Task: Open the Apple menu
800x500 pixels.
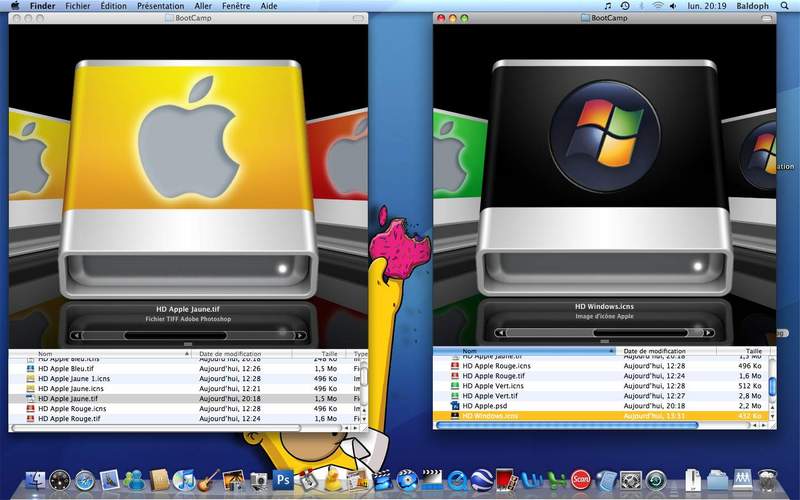Action: click(15, 6)
